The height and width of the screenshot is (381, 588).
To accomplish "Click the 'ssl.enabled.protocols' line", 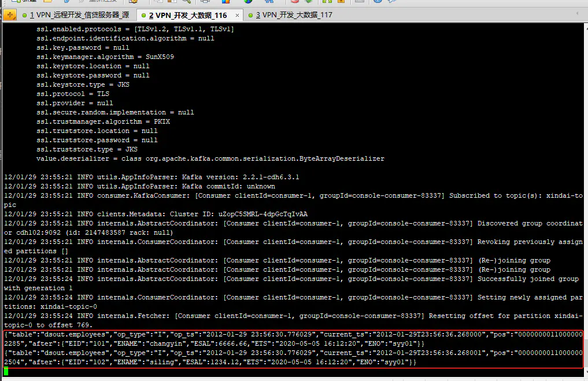I will [x=135, y=29].
